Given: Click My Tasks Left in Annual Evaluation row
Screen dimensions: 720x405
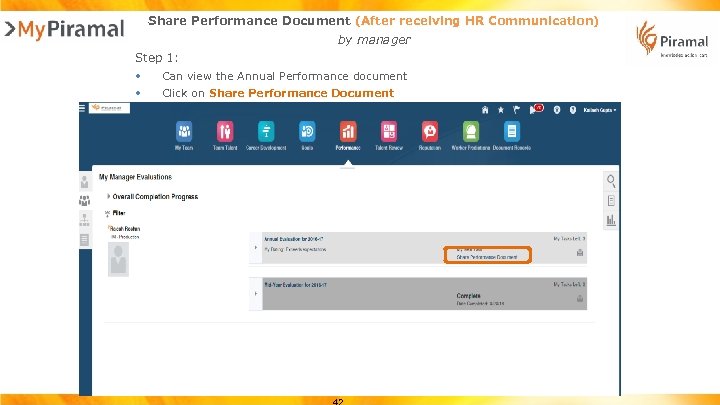Looking at the screenshot, I should [569, 239].
